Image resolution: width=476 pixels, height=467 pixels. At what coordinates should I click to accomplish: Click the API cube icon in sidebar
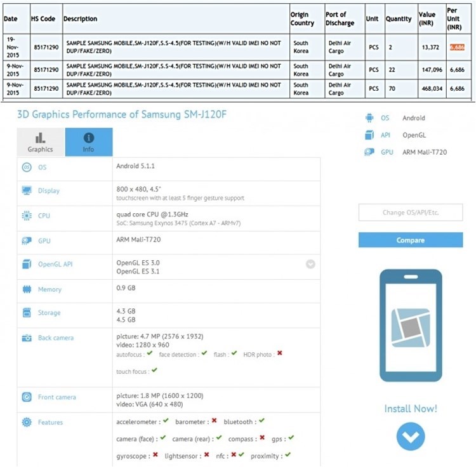point(369,135)
